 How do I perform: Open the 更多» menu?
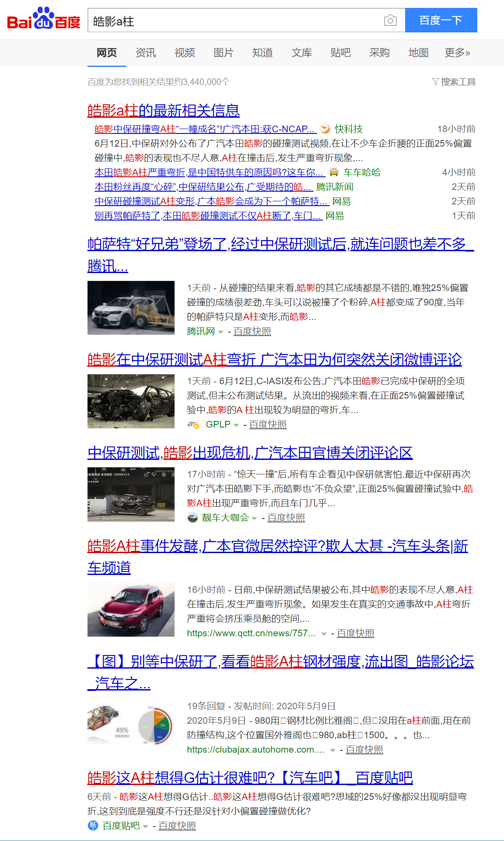point(457,53)
